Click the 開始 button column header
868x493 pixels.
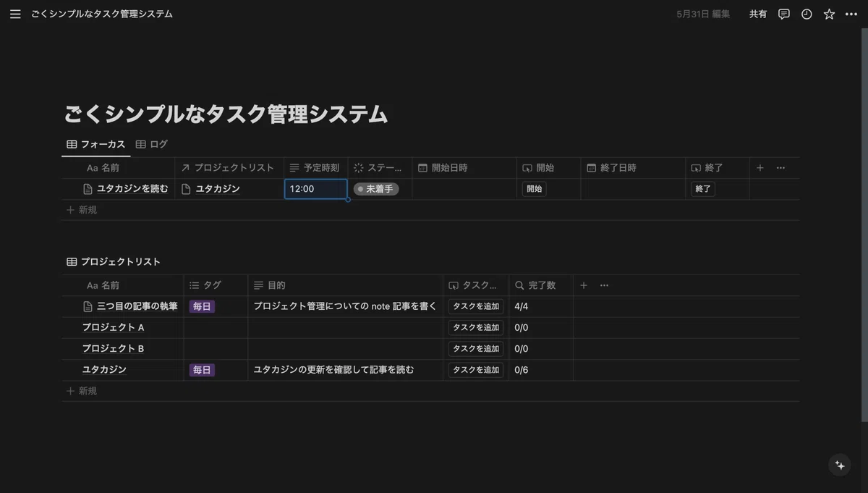pos(548,168)
